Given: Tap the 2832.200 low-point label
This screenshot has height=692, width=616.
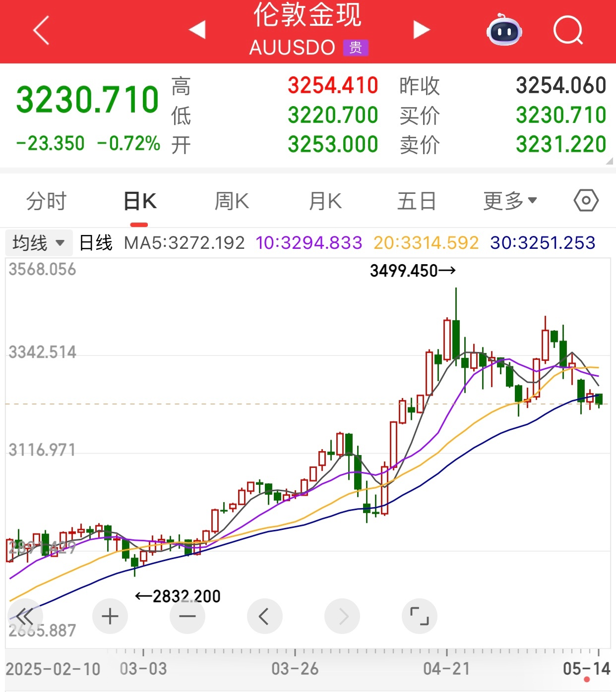Looking at the screenshot, I should tap(178, 596).
